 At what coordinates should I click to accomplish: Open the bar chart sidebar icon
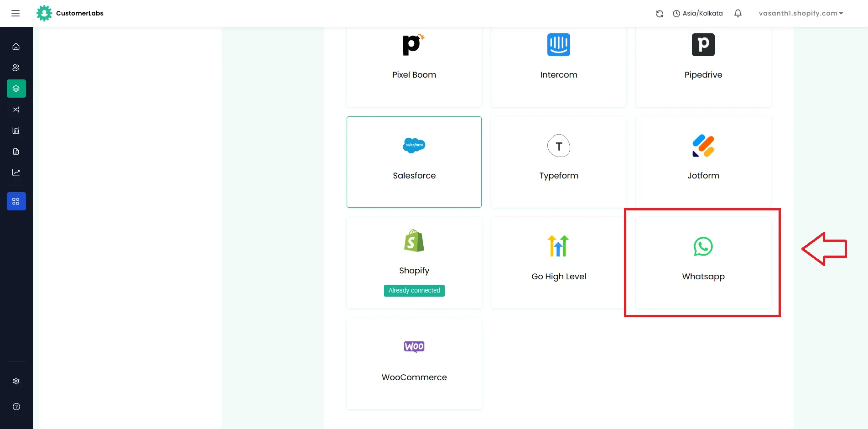16,131
